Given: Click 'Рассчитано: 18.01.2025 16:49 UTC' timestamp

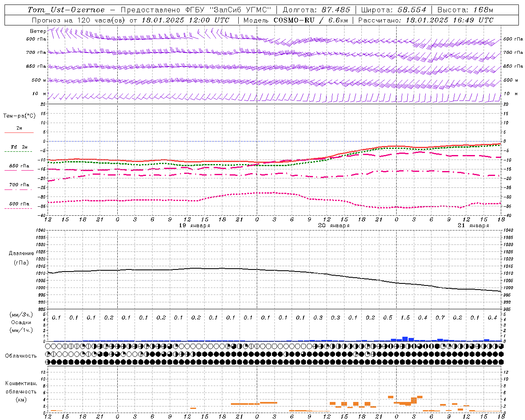Looking at the screenshot, I should pos(426,20).
